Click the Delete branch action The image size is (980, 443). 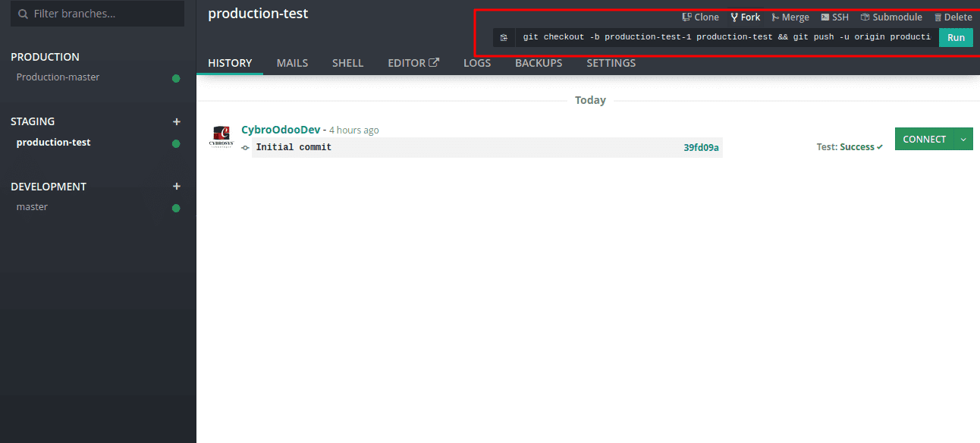coord(953,17)
